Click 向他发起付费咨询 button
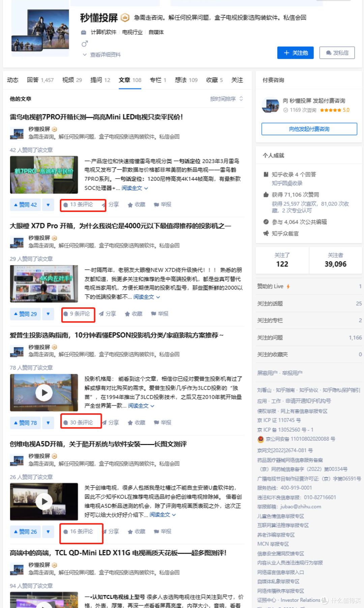This screenshot has height=608, width=364. (x=309, y=129)
